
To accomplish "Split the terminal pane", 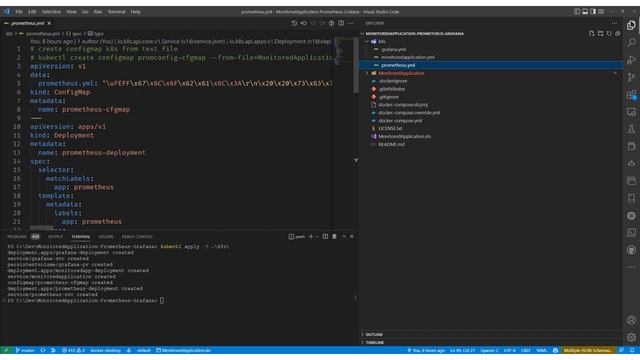I will [x=325, y=236].
